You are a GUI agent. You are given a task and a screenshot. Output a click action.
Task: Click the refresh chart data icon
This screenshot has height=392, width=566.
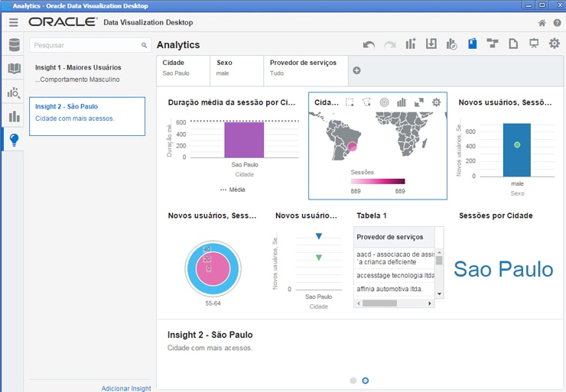451,44
